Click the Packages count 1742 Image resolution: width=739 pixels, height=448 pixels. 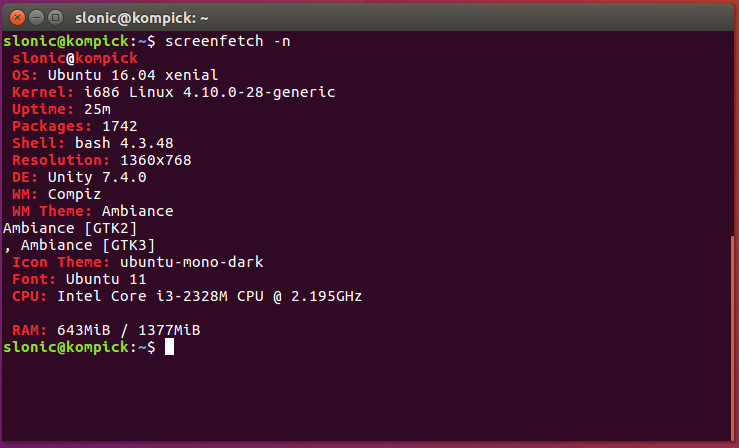(119, 126)
